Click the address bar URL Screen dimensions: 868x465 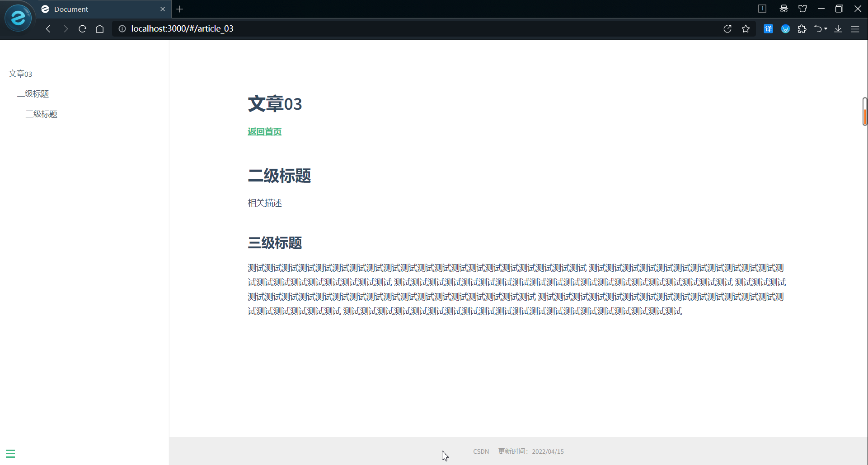pyautogui.click(x=182, y=28)
